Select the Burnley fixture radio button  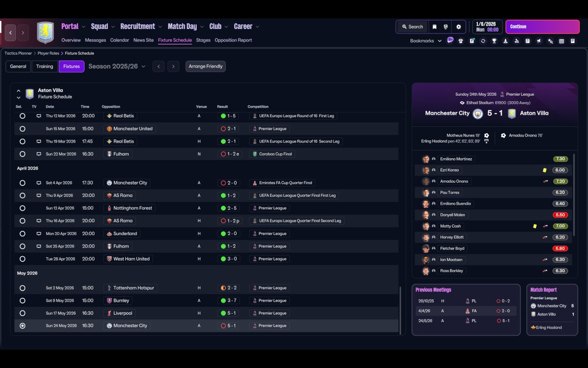coord(23,301)
